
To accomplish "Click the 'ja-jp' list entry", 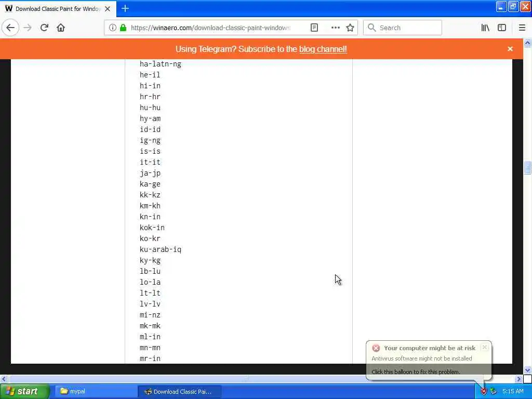I will (x=150, y=173).
